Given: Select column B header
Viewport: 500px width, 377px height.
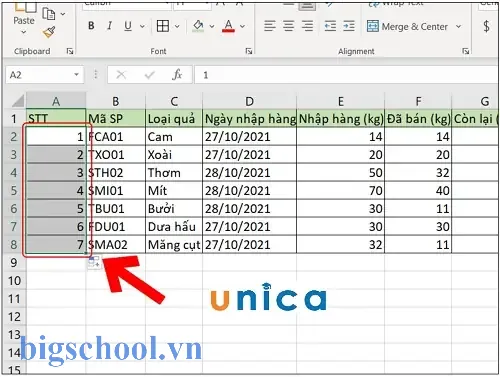Looking at the screenshot, I should click(x=116, y=101).
